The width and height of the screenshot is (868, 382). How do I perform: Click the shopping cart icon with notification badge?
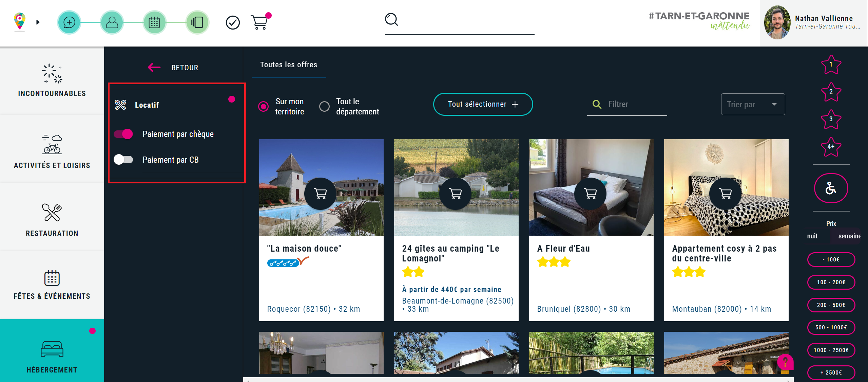coord(260,22)
